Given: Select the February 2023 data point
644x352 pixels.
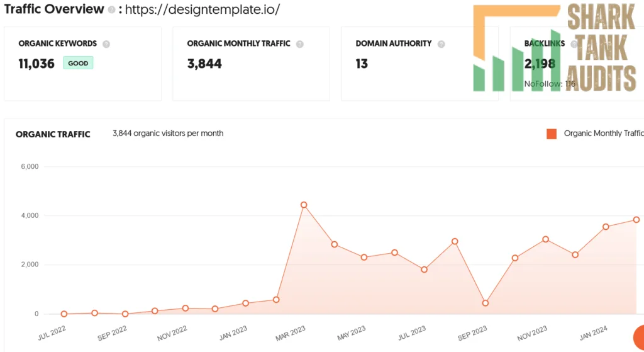Looking at the screenshot, I should [x=276, y=300].
